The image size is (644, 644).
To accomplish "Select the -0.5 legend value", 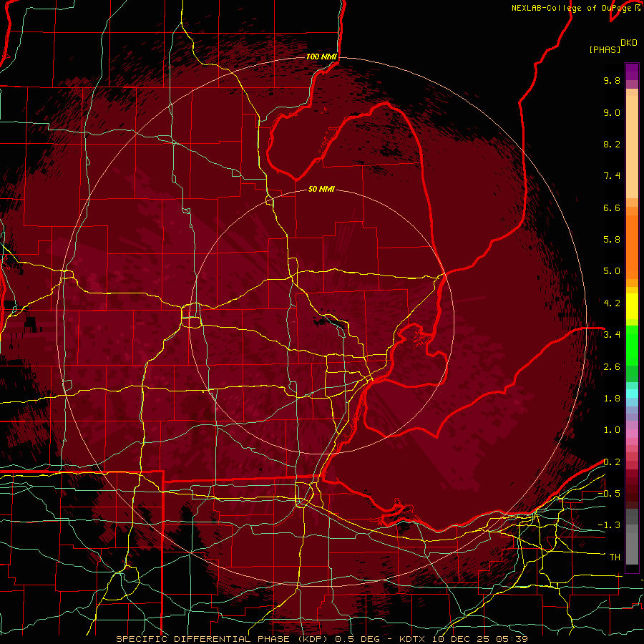I will (x=609, y=494).
